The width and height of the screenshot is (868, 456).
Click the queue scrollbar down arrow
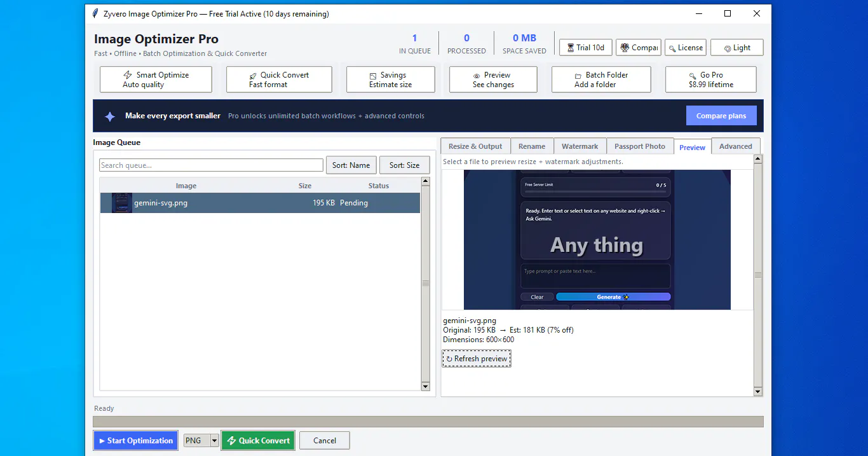[426, 386]
